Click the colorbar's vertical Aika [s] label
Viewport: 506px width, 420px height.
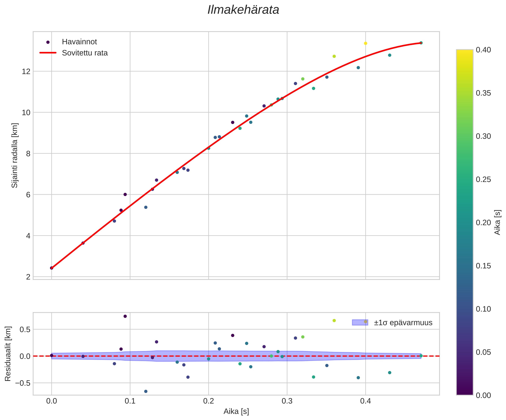pyautogui.click(x=498, y=222)
